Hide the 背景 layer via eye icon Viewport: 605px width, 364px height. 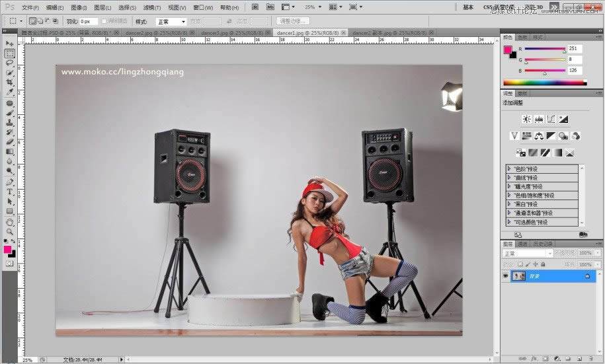point(506,276)
